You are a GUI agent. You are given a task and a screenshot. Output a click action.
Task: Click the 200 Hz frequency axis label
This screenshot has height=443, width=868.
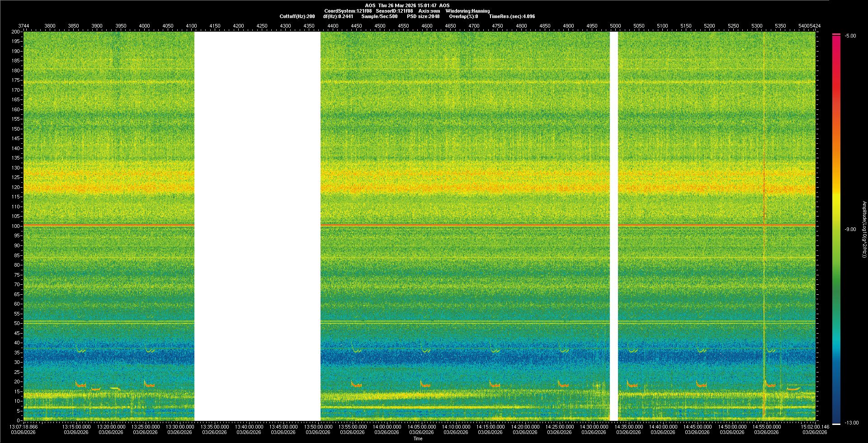(x=16, y=32)
